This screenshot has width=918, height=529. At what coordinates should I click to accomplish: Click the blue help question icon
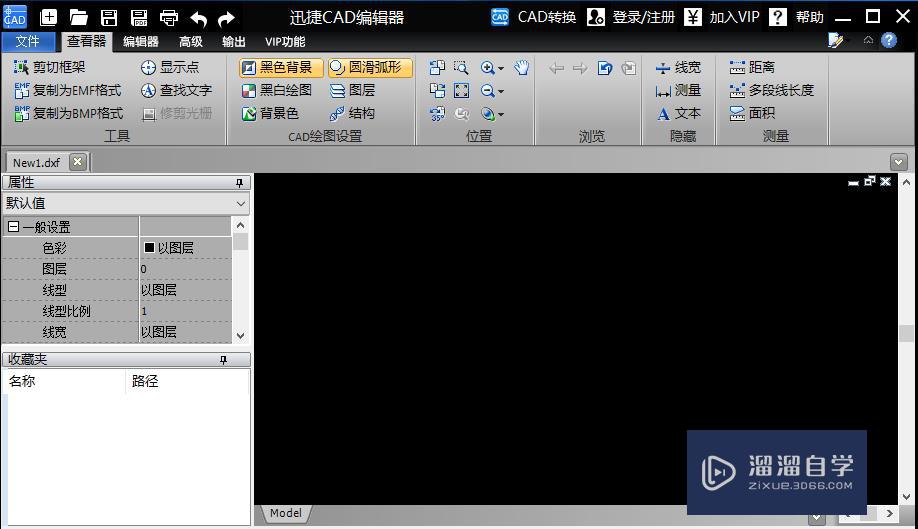coord(889,40)
